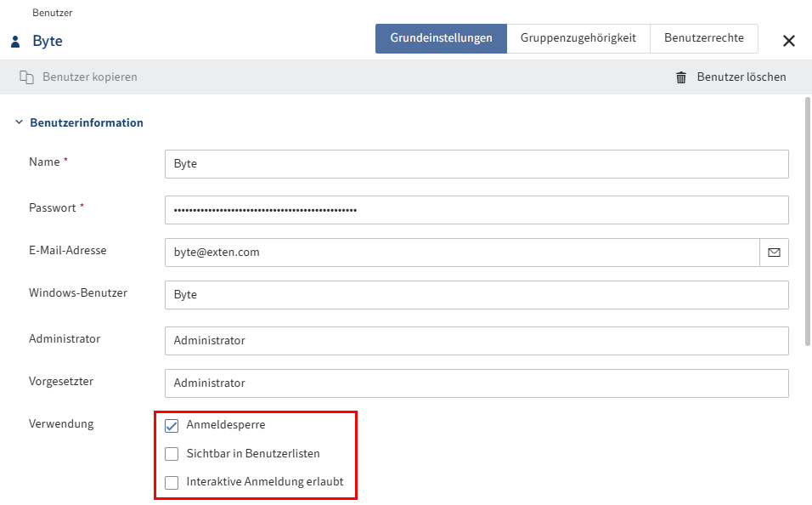Disable the Anmeldesperre checkbox
Screen dimensions: 812x505
(x=172, y=425)
